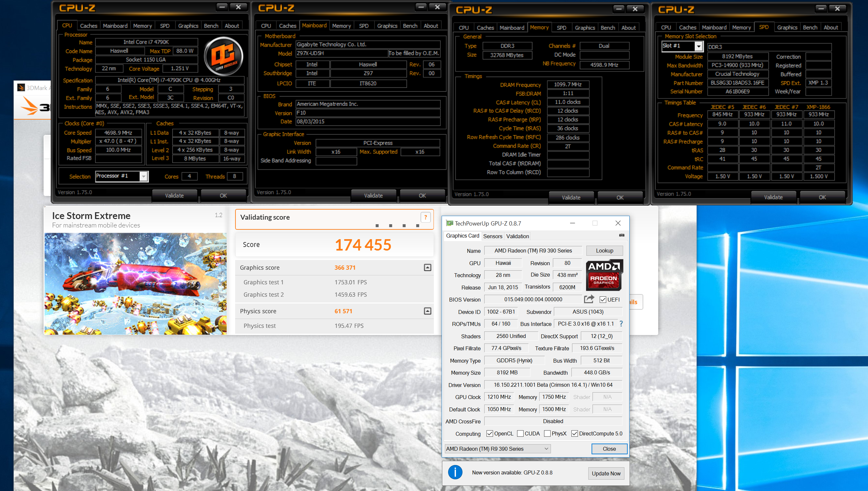Viewport: 868px width, 491px height.
Task: Click the DRAM Frequency 1099.7 MHz field
Action: (x=568, y=84)
